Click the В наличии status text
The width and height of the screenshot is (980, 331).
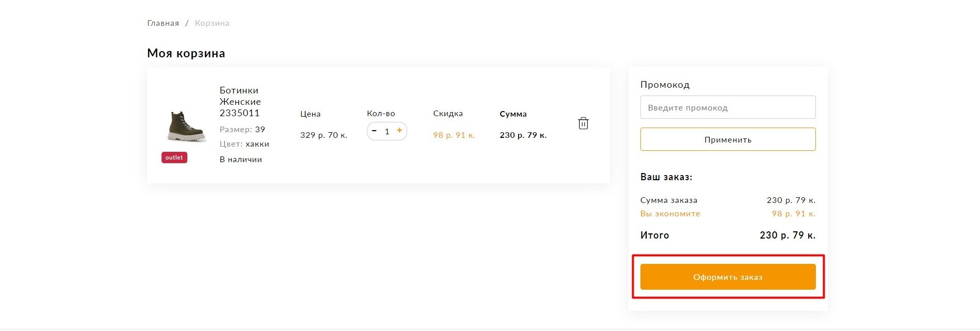(240, 160)
